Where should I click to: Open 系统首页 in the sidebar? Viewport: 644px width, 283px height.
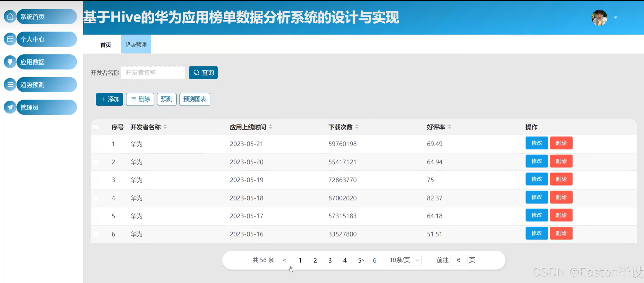click(47, 17)
